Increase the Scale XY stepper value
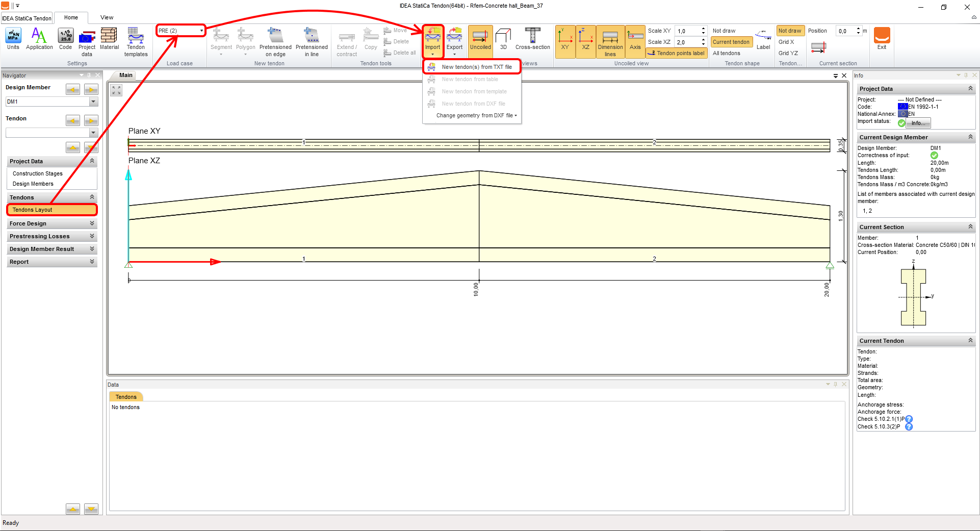 [703, 29]
